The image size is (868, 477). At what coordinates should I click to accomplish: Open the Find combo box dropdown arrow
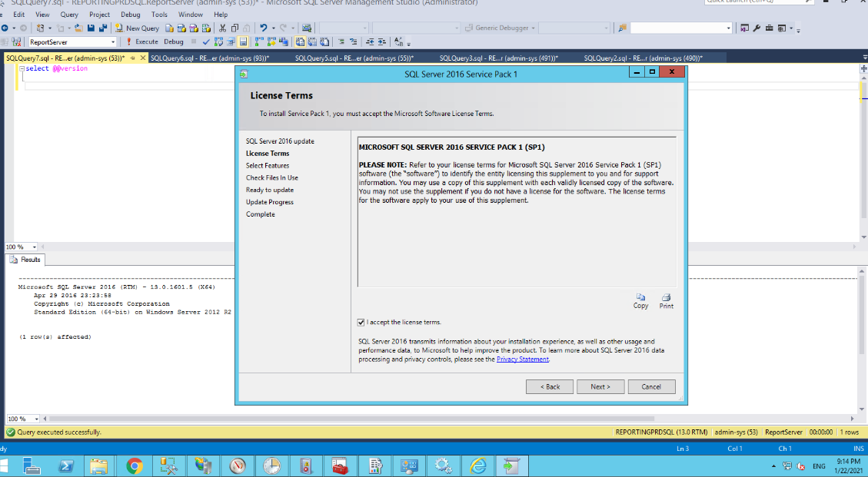[x=729, y=28]
